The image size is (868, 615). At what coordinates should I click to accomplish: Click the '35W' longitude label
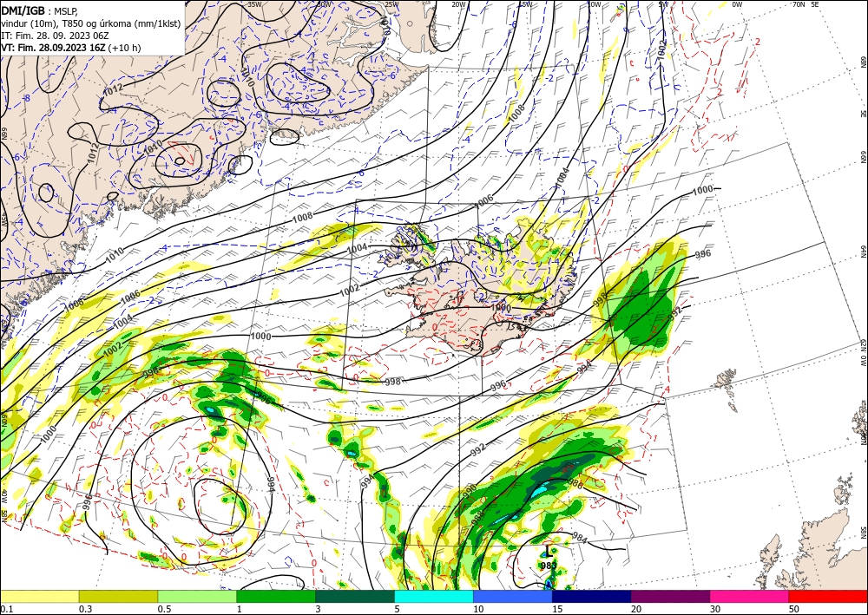click(254, 4)
